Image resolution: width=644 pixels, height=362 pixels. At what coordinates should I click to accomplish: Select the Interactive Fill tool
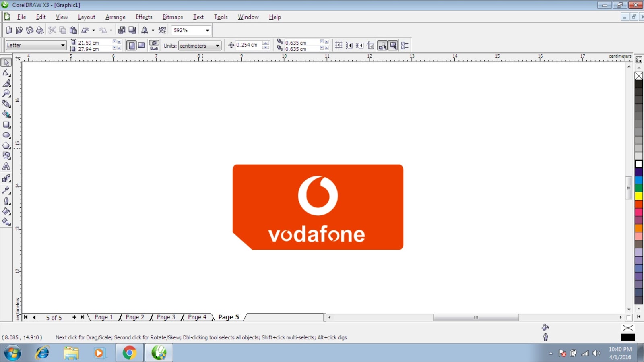[x=6, y=221]
